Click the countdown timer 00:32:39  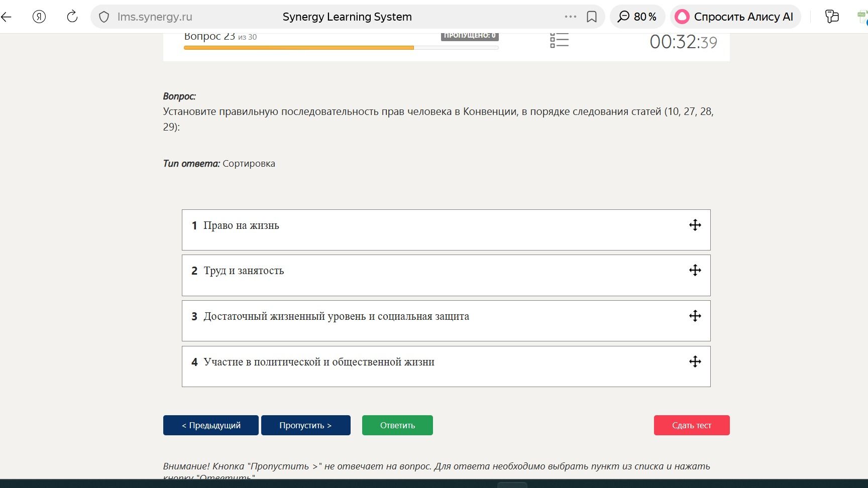click(684, 42)
